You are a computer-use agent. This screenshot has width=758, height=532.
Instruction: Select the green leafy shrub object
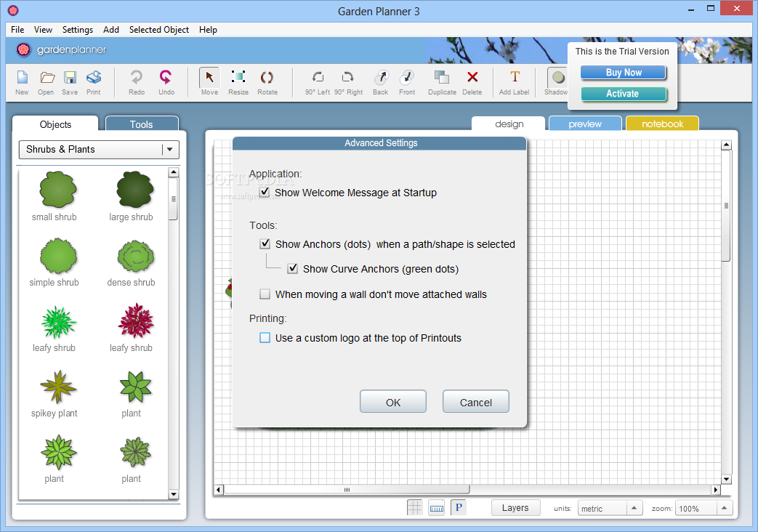[x=58, y=322]
